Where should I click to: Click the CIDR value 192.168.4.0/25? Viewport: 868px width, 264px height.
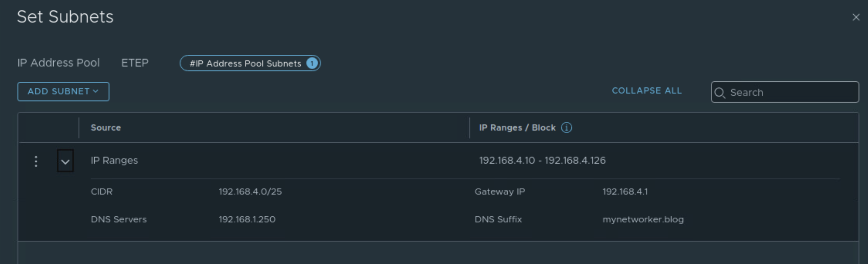click(250, 192)
